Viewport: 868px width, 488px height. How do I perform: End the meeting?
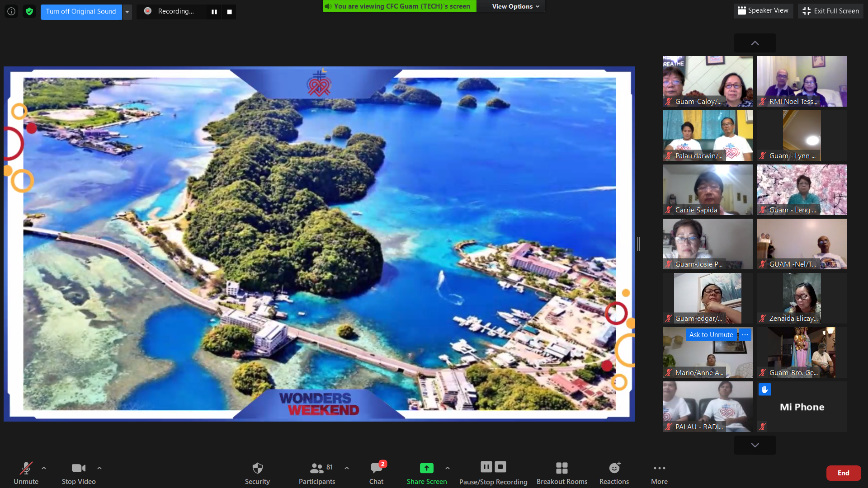click(x=844, y=473)
